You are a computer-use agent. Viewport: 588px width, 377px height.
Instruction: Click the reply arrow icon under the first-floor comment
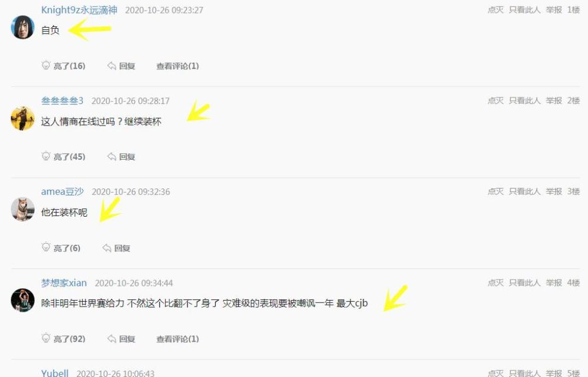coord(111,66)
